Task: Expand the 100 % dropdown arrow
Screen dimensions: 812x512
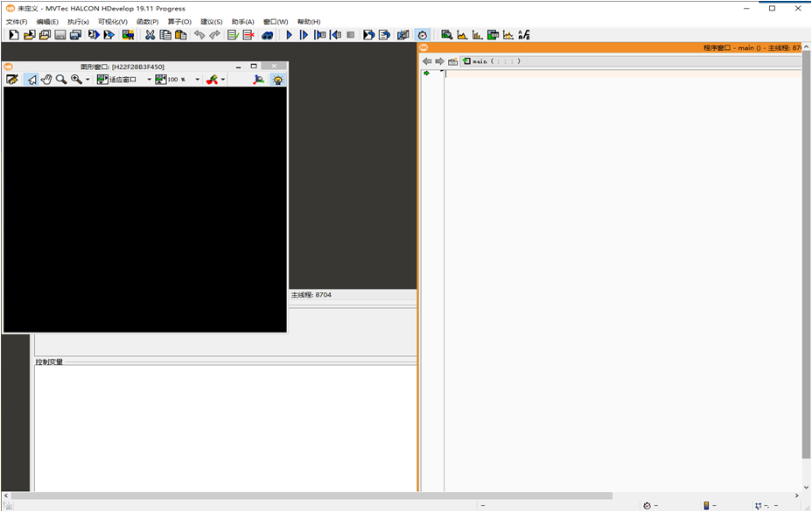Action: click(197, 80)
